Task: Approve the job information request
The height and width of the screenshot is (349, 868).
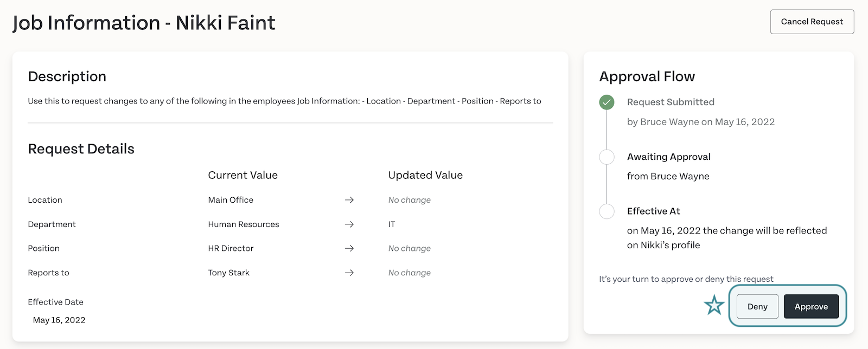Action: tap(811, 307)
